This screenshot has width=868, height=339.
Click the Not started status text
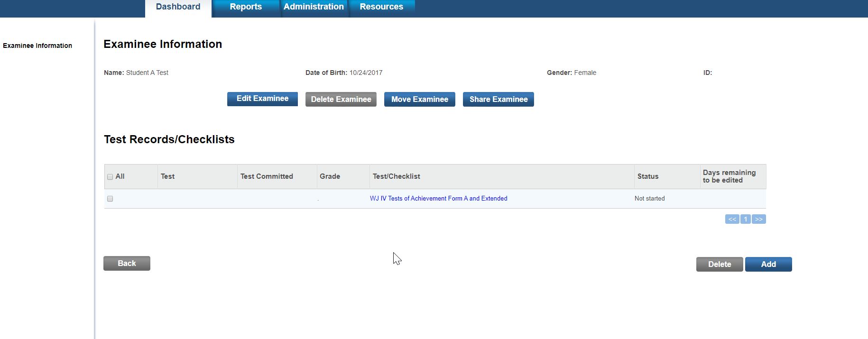[x=650, y=198]
